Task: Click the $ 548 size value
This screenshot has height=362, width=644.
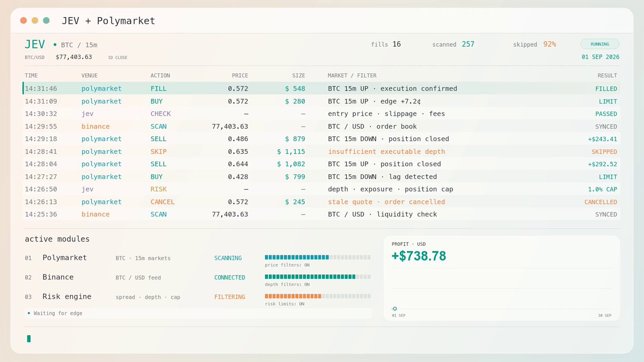Action: pos(295,88)
